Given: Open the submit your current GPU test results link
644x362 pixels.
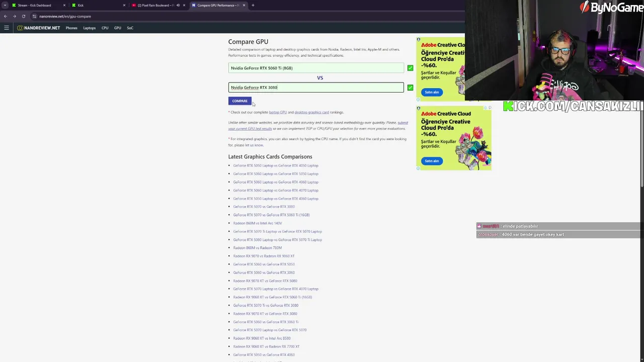Looking at the screenshot, I should (318, 125).
